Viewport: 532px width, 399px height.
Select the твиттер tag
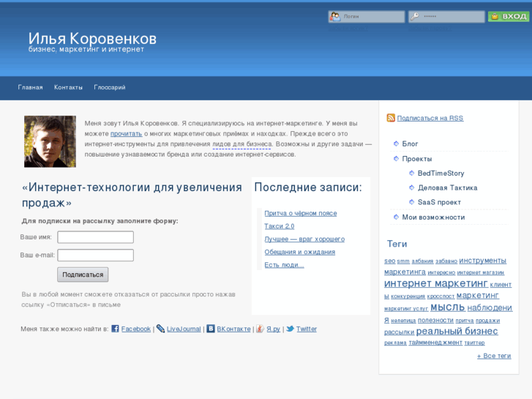coord(474,343)
